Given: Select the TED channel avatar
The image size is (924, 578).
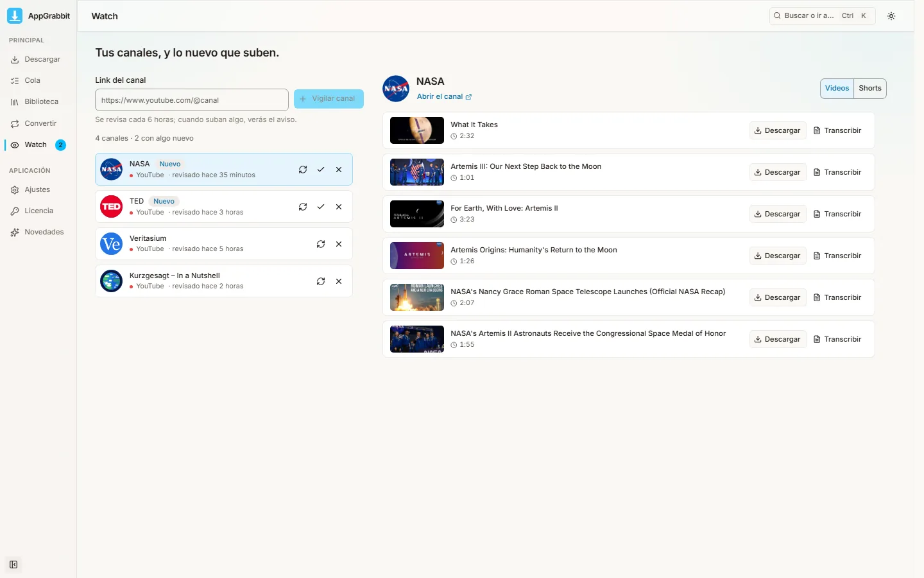Looking at the screenshot, I should (112, 207).
